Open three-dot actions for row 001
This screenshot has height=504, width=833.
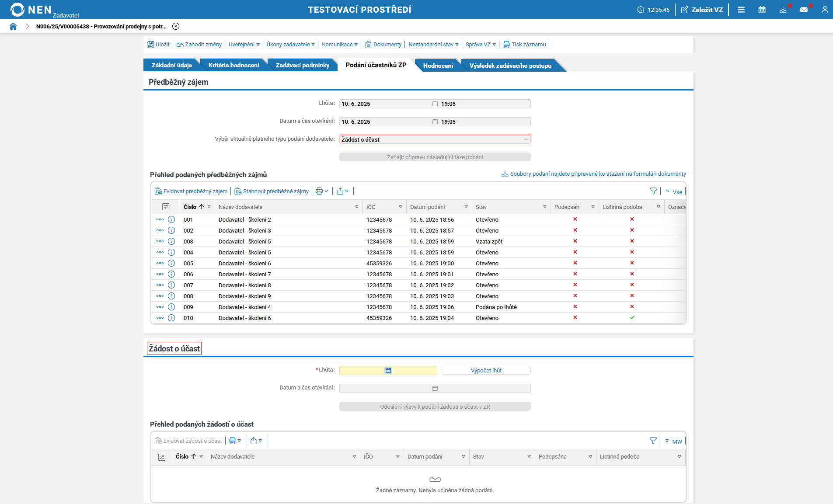coord(160,219)
